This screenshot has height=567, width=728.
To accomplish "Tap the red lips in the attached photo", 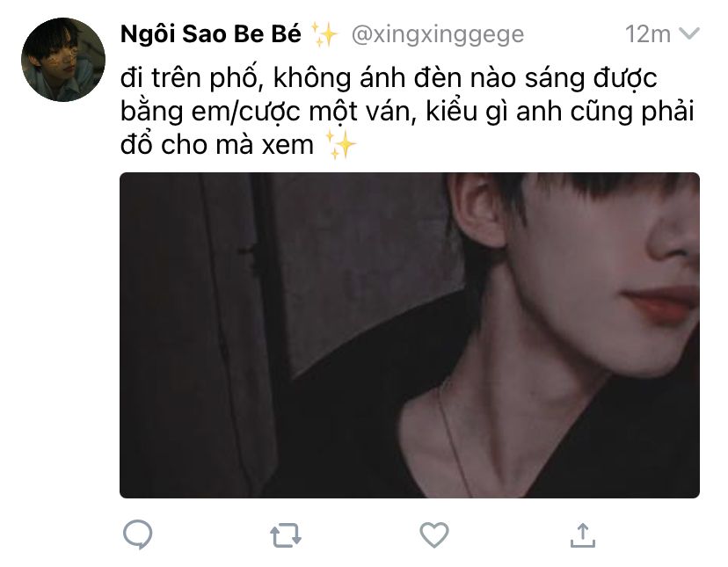I will (x=661, y=303).
